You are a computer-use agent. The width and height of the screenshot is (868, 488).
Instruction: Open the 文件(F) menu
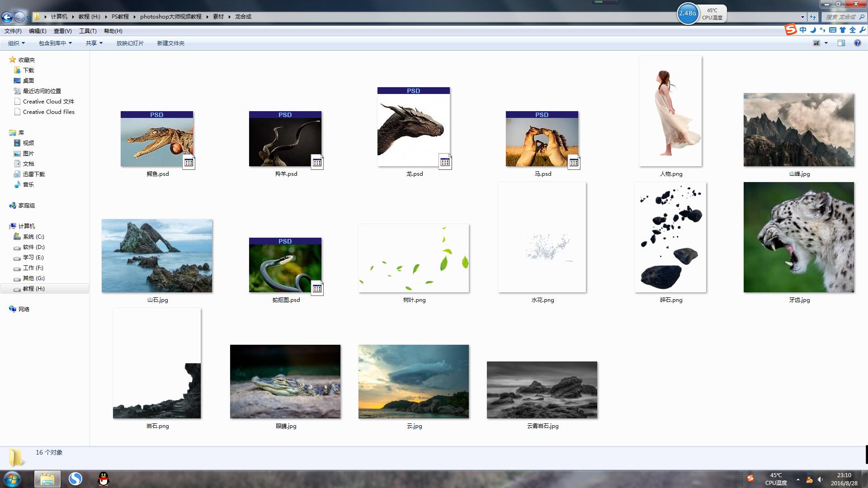coord(13,31)
